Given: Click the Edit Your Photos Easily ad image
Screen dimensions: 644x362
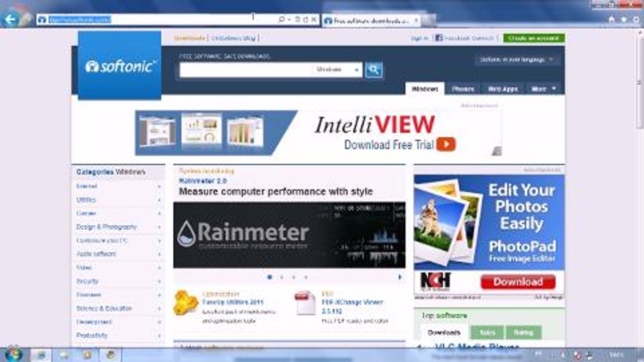Looking at the screenshot, I should 489,222.
